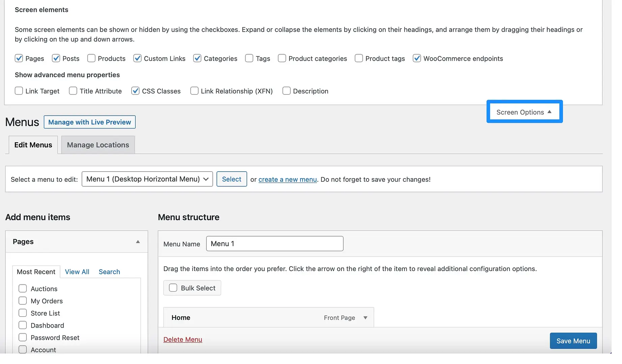The height and width of the screenshot is (364, 622).
Task: Open the View All pages tab
Action: (77, 272)
